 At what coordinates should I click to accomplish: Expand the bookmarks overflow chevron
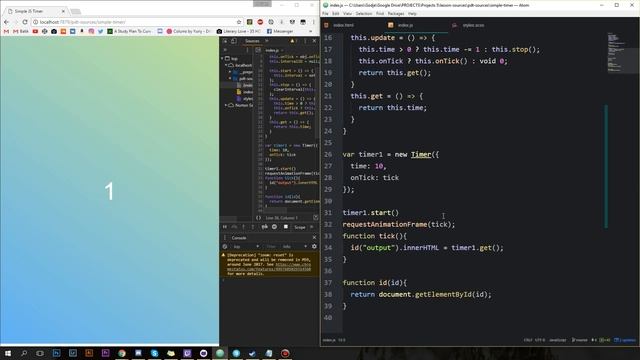click(x=311, y=31)
